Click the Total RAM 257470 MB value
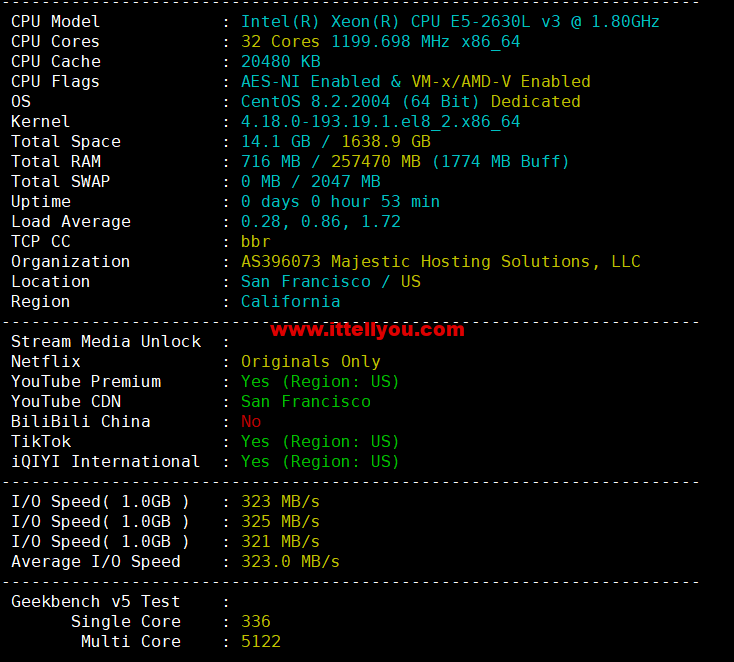734x662 pixels. click(x=376, y=162)
